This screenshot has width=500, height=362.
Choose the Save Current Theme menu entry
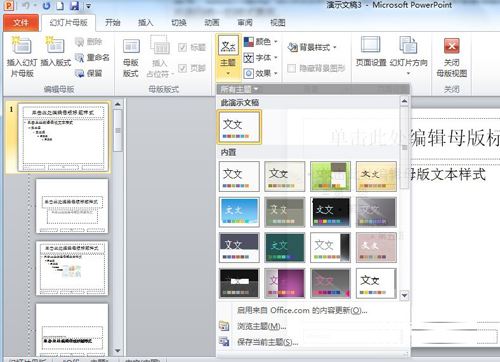pos(268,342)
